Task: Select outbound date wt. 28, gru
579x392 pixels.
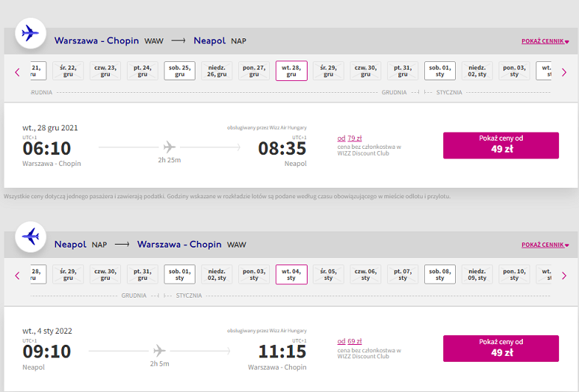Action: tap(291, 71)
